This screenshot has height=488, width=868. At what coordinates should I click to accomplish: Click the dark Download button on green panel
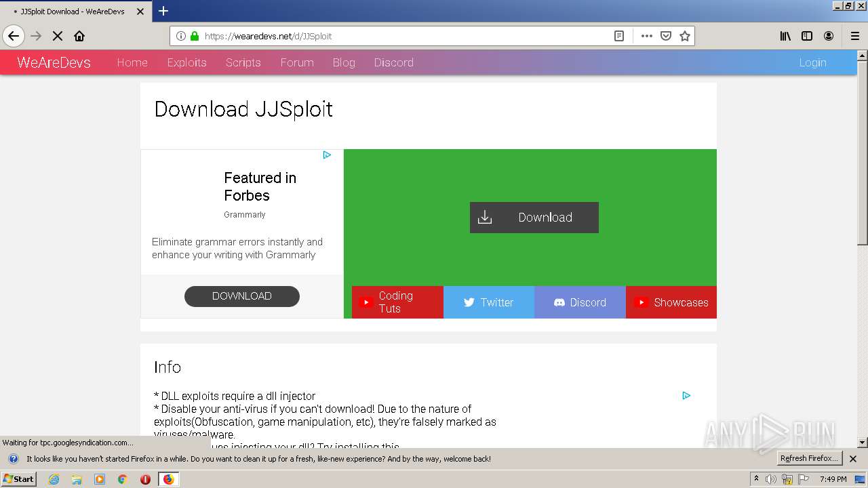click(534, 218)
